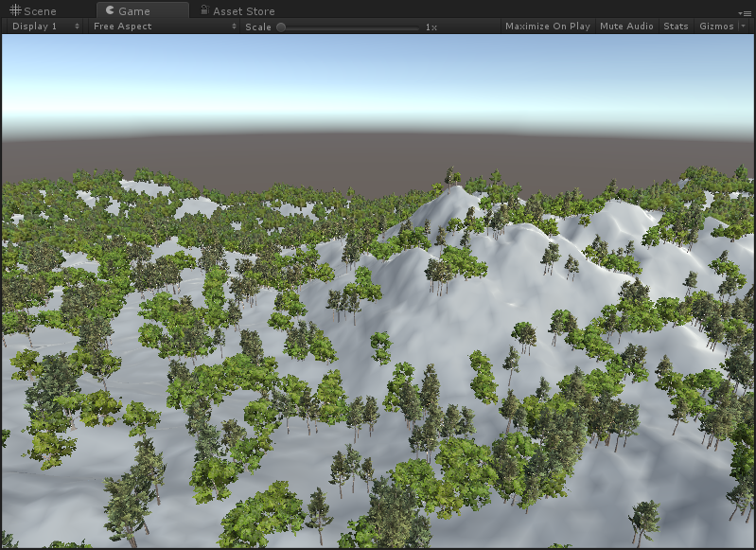756x550 pixels.
Task: Open the Free Aspect ratio dropdown
Action: point(165,27)
